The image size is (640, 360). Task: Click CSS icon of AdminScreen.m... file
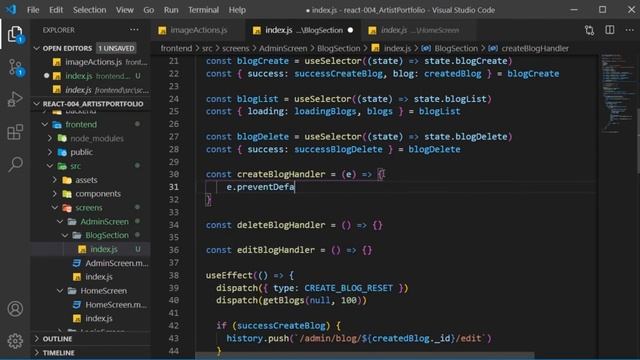click(x=77, y=263)
